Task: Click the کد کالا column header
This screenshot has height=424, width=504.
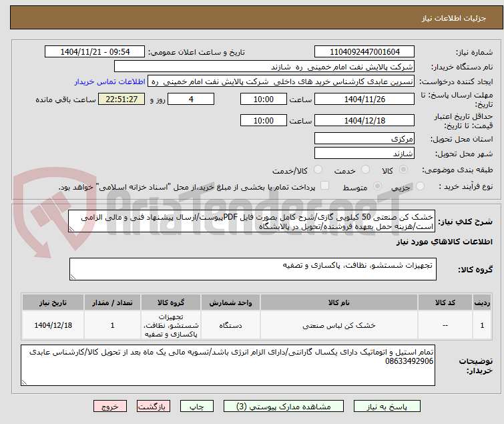Action: coord(445,302)
